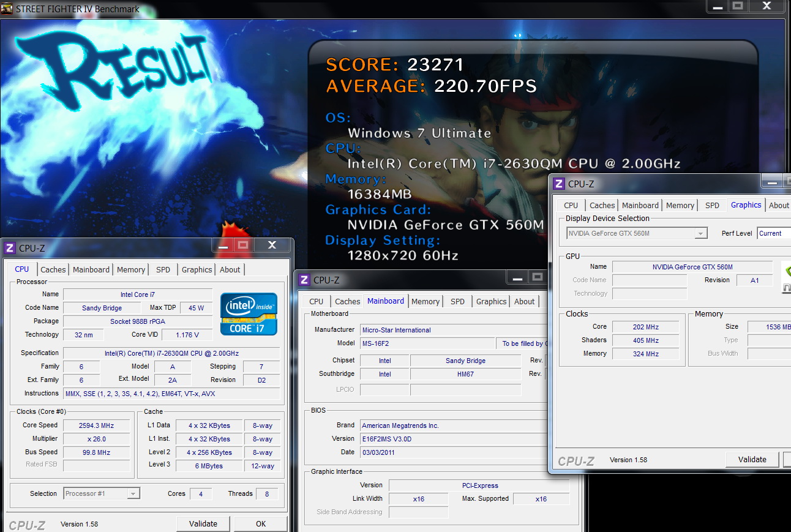Click the CPU-Z icon in left window title

point(9,248)
